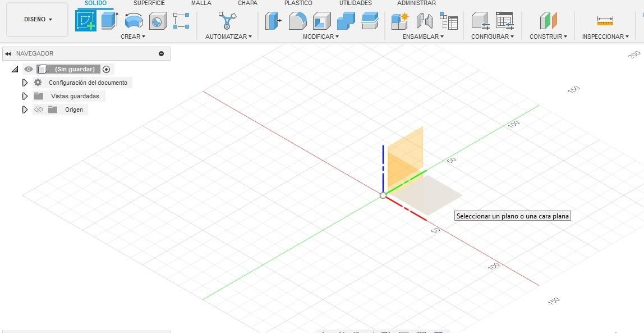Select the Extrude tool
The height and width of the screenshot is (333, 644).
click(109, 21)
